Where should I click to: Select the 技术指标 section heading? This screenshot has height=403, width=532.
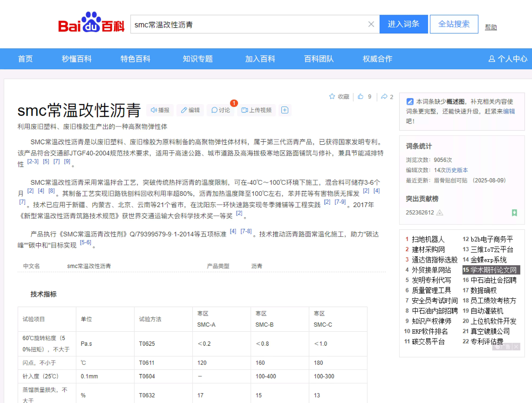pos(44,294)
